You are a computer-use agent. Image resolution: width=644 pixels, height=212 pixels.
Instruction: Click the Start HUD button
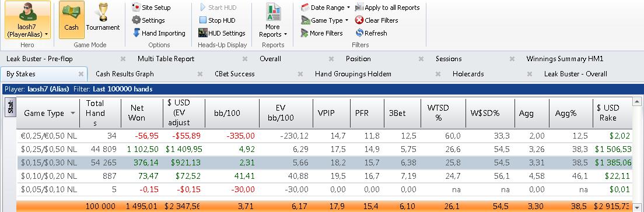click(218, 8)
